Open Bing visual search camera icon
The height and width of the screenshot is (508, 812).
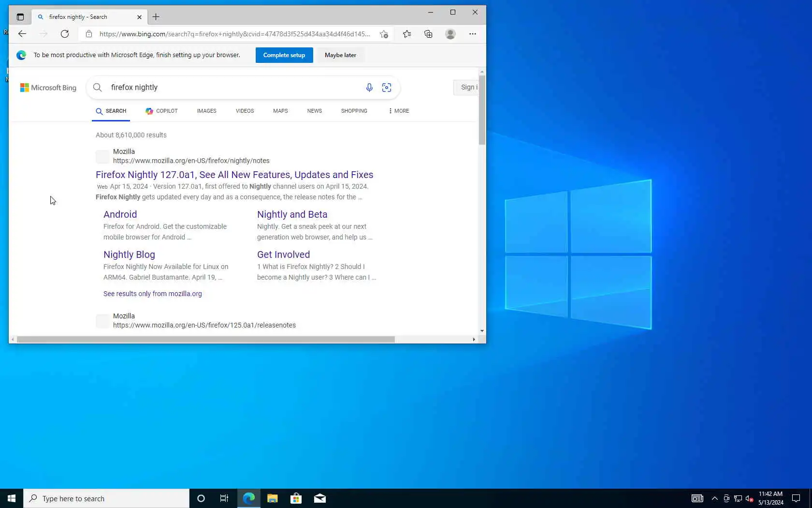click(x=387, y=88)
